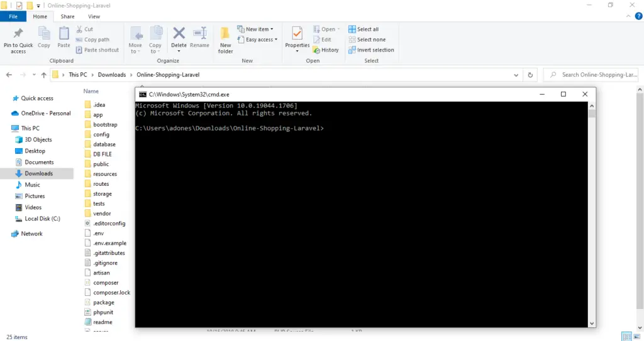Click the History icon in Open group

pos(325,50)
